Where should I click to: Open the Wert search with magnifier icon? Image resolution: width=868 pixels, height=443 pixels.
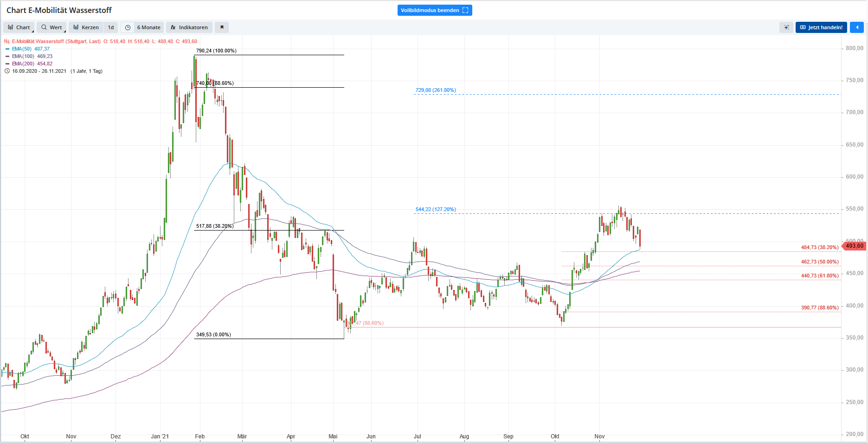(44, 27)
